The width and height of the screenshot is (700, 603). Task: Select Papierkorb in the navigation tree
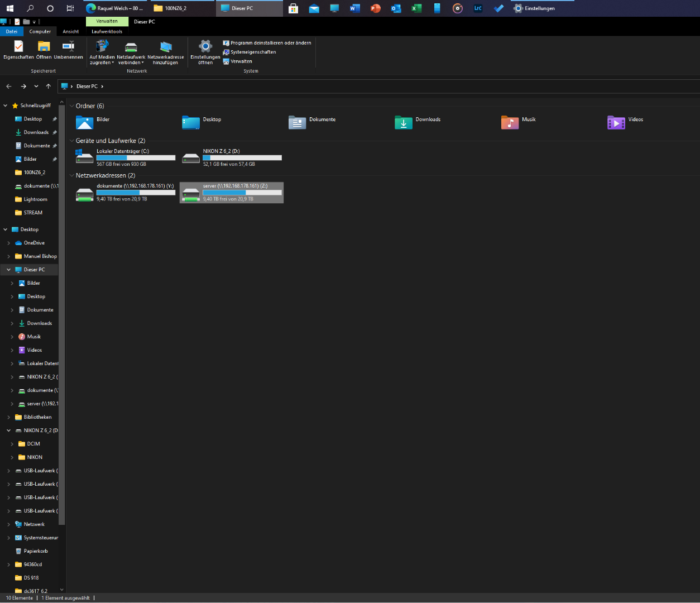(31, 551)
